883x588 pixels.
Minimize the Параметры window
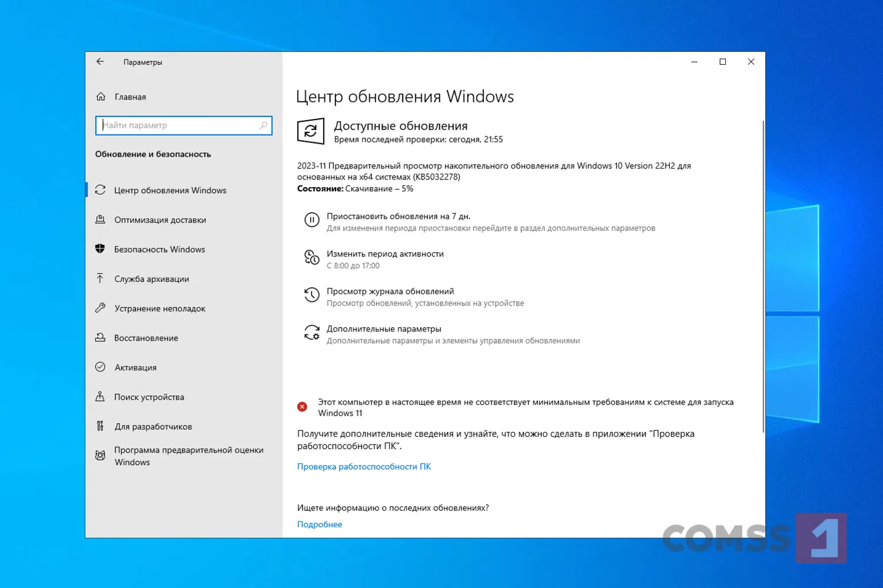pyautogui.click(x=695, y=62)
